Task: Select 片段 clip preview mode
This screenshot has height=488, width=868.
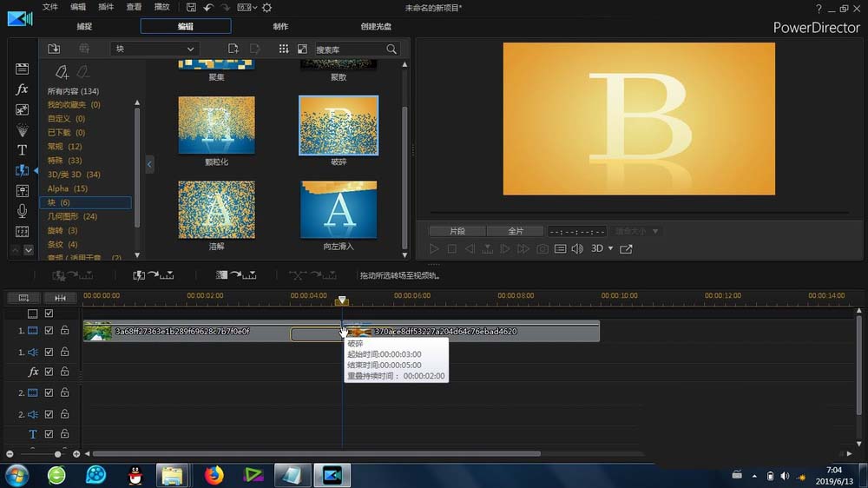Action: (457, 231)
